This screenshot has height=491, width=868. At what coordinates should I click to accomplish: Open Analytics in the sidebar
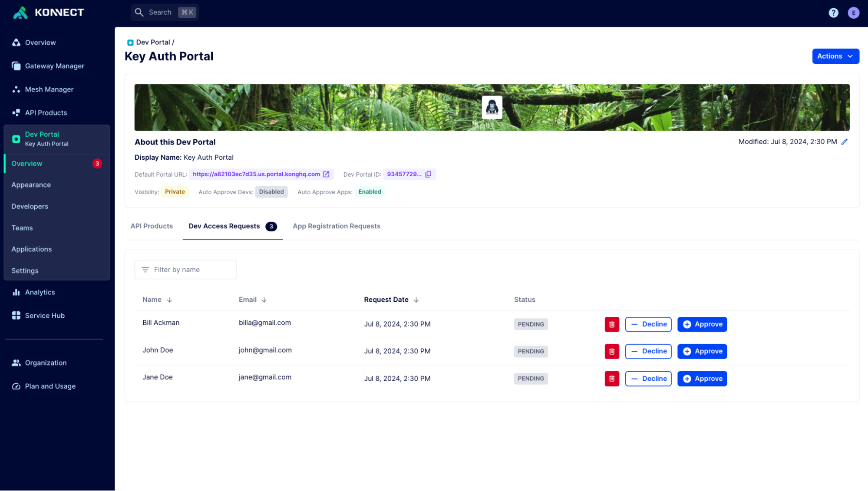tap(40, 292)
